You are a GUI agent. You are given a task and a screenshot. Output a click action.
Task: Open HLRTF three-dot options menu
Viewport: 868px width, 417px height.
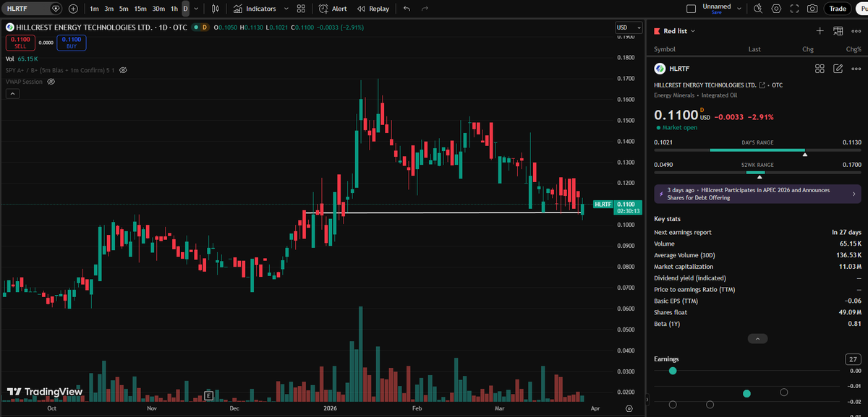point(856,69)
